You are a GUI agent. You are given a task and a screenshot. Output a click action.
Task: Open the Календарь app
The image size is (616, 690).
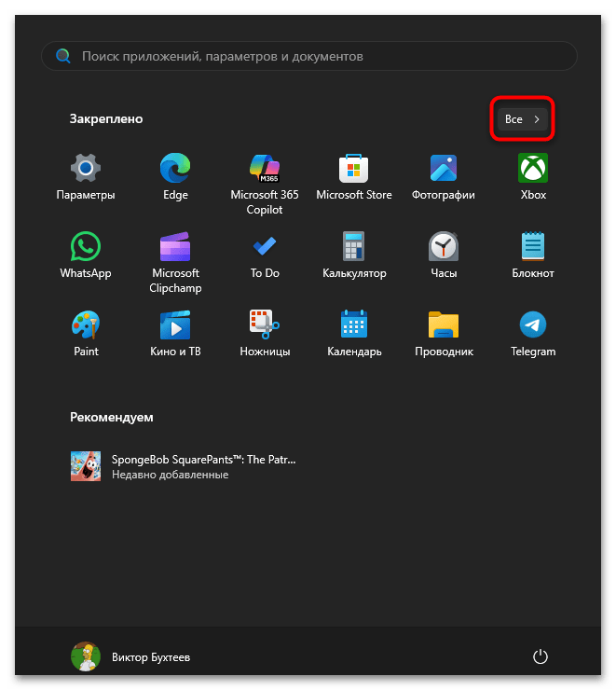(x=354, y=334)
